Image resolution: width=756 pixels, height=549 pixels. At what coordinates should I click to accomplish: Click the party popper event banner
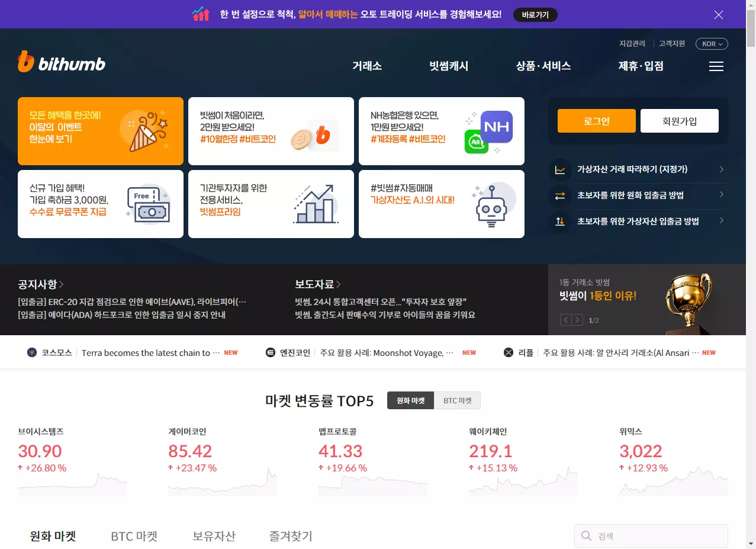(101, 131)
